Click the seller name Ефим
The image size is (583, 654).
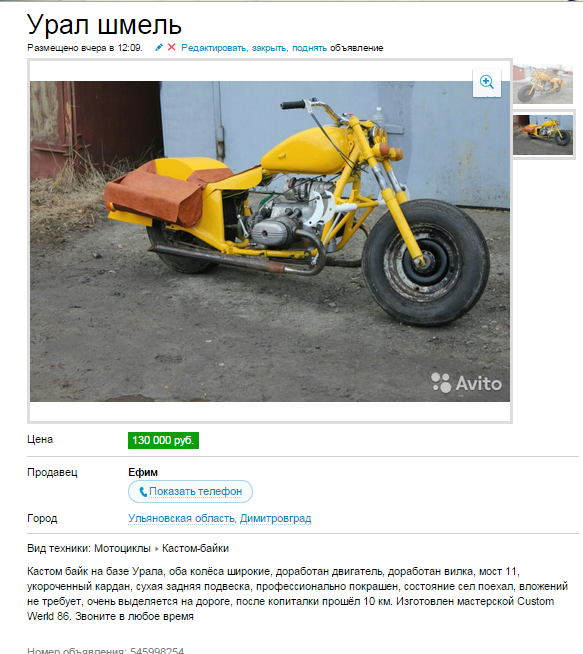[143, 472]
